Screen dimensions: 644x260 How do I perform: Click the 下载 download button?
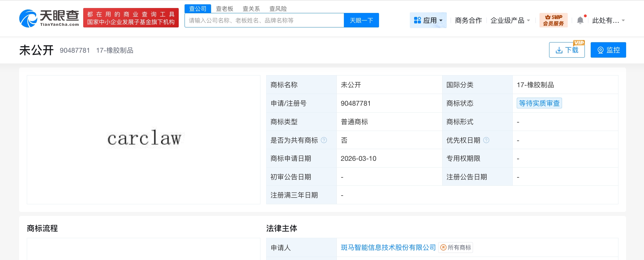567,50
